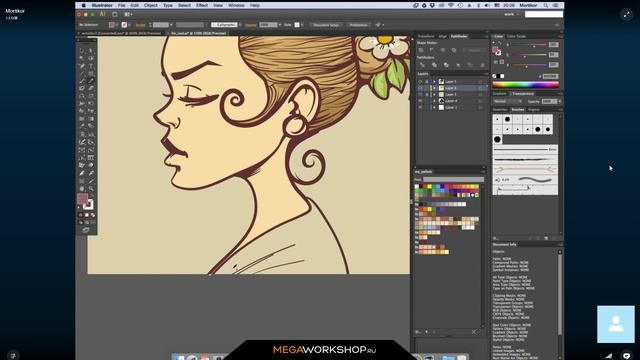Select the Pen tool in toolbar
This screenshot has width=640, height=360.
(82, 66)
